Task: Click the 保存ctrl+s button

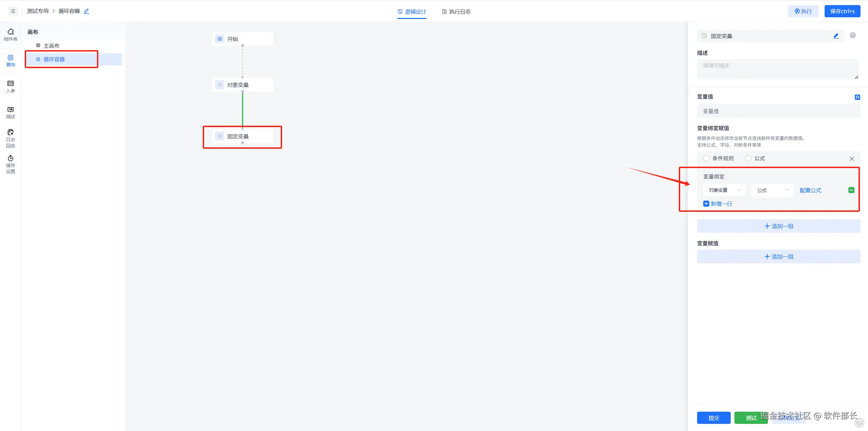Action: (x=842, y=11)
